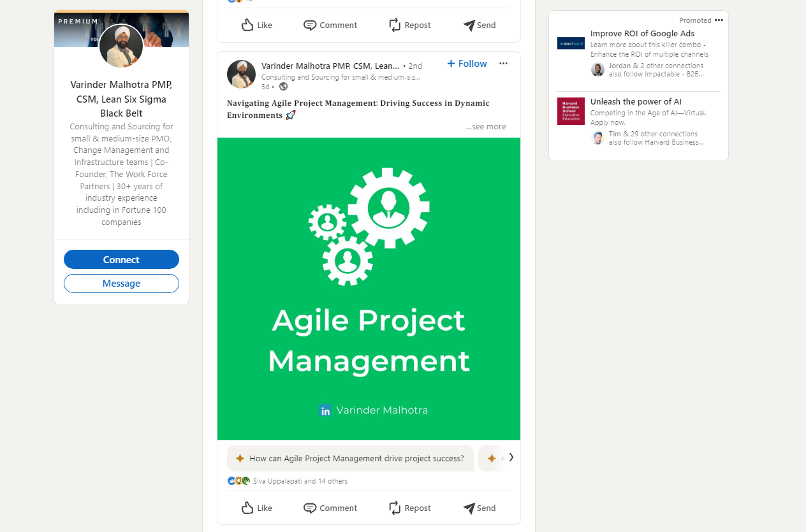Expand post text with see more
The width and height of the screenshot is (806, 532).
486,127
